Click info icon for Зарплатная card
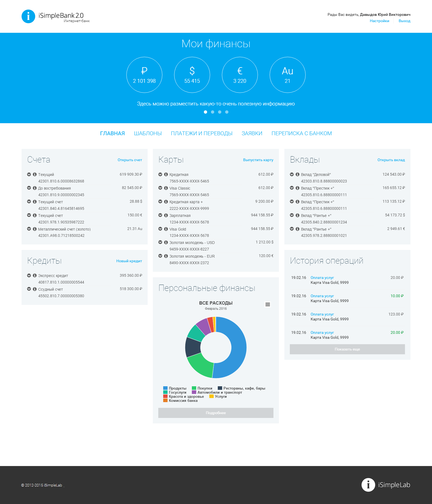The height and width of the screenshot is (504, 432). 166,215
